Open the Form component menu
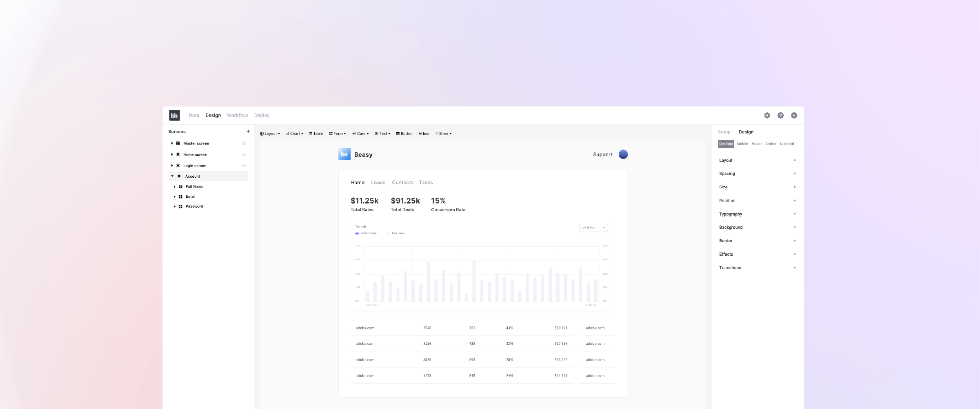Image resolution: width=980 pixels, height=409 pixels. tap(338, 133)
